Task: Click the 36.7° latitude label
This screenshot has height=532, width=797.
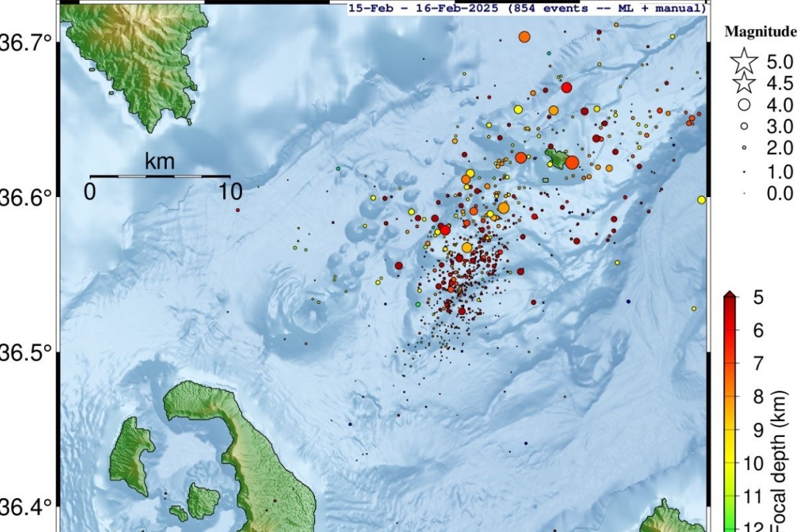Action: coord(28,43)
